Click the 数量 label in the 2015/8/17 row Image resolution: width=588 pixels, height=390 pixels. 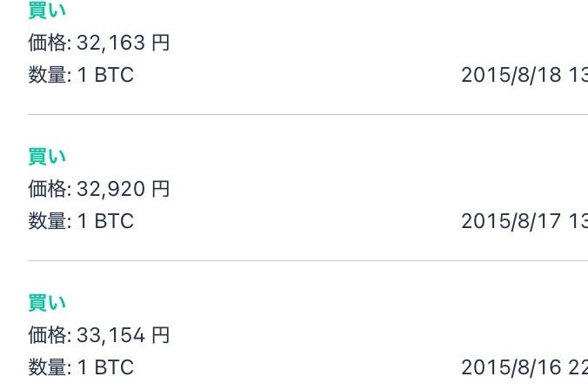(47, 221)
